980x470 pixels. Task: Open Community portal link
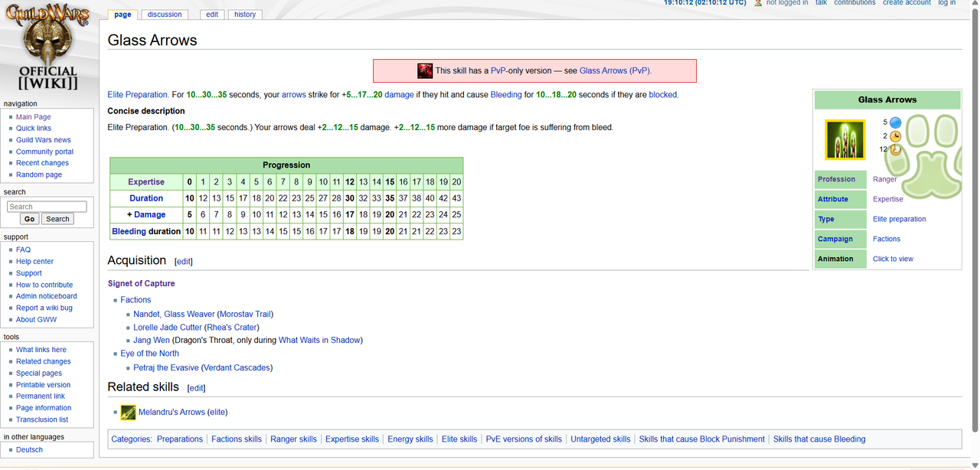pyautogui.click(x=45, y=152)
